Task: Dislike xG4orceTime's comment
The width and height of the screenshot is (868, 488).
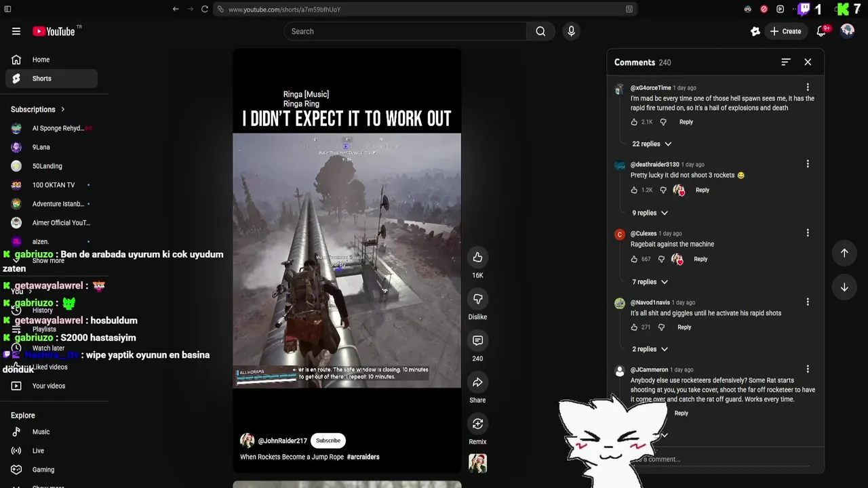Action: point(663,122)
